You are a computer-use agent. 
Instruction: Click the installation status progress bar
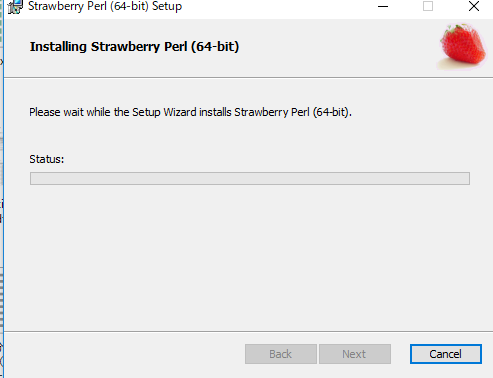point(250,178)
